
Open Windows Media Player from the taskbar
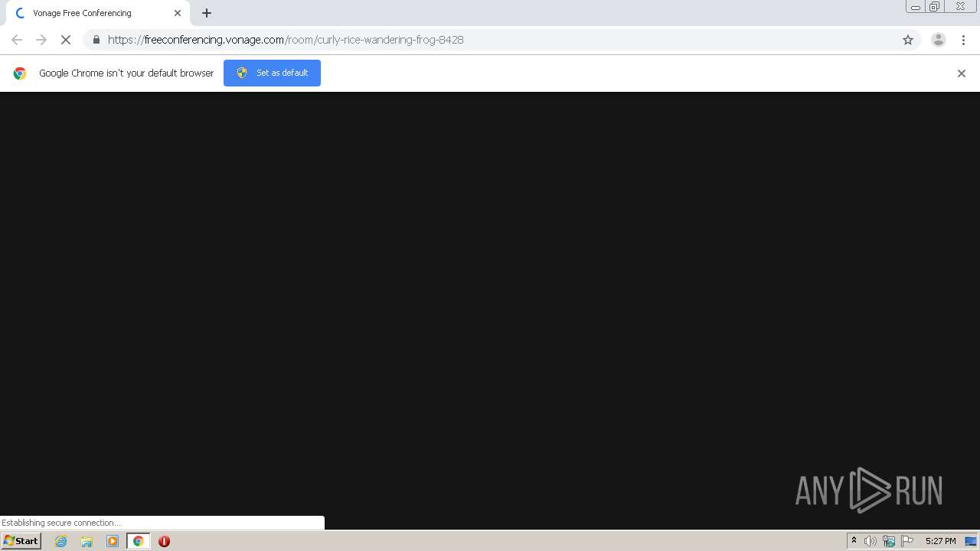113,541
